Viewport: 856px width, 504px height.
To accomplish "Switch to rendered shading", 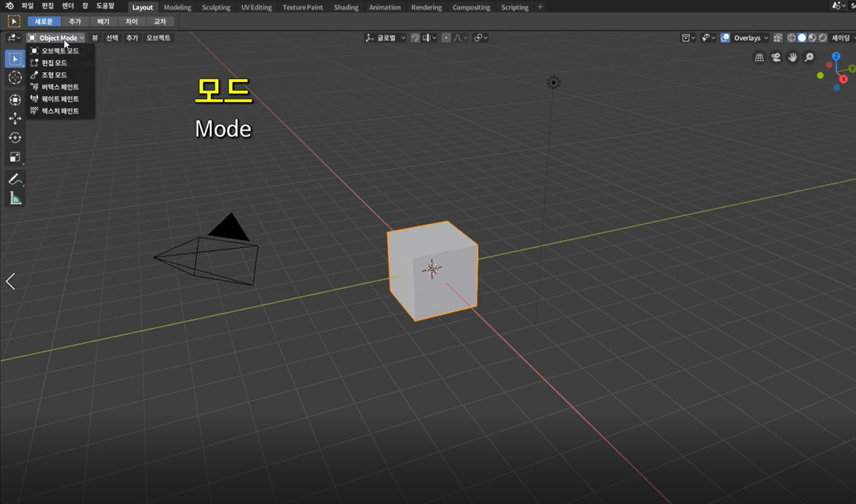I will click(x=822, y=37).
